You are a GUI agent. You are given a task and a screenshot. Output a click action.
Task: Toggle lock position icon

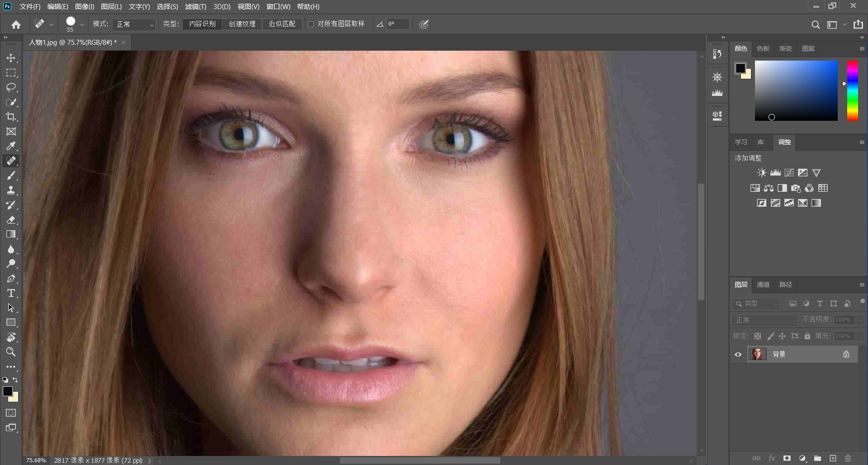(x=782, y=336)
